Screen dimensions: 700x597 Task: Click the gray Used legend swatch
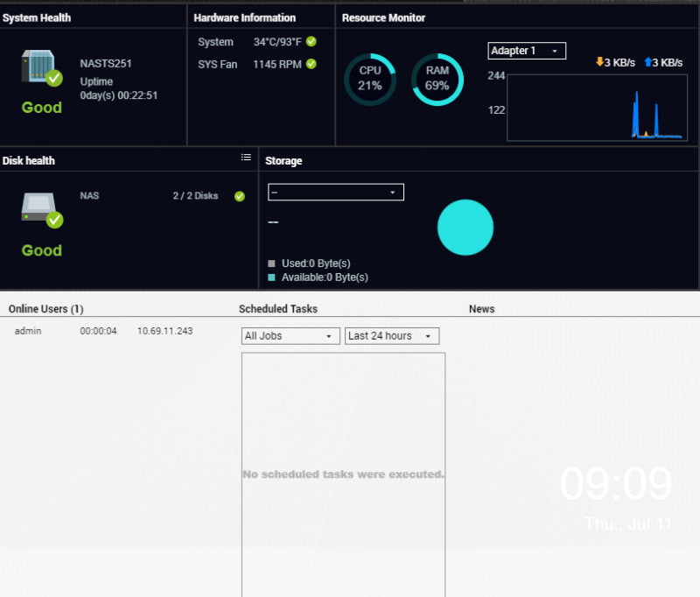pos(271,263)
